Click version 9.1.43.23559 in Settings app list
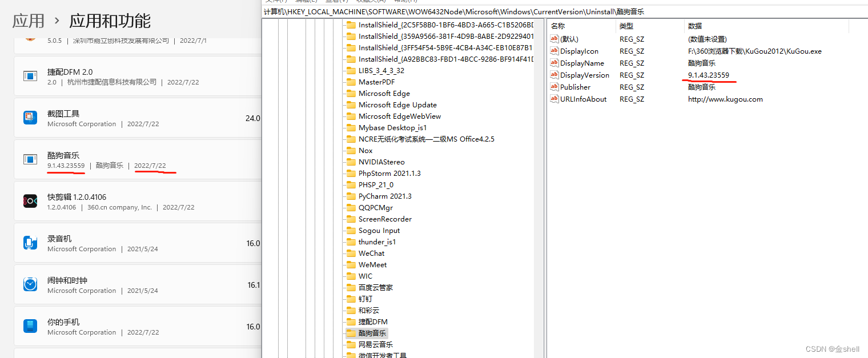The image size is (868, 358). [x=66, y=166]
